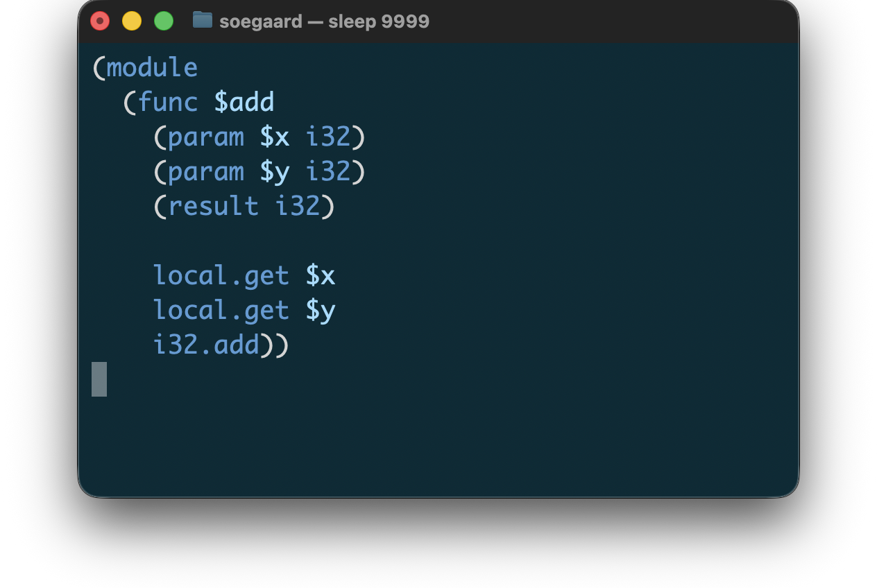Click '$x' after the first local.get
Image resolution: width=877 pixels, height=588 pixels.
pos(321,276)
